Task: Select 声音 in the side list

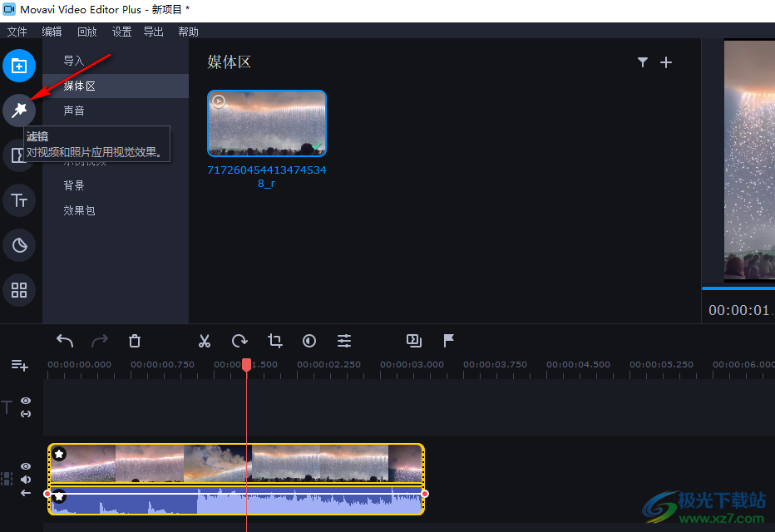Action: (116, 111)
